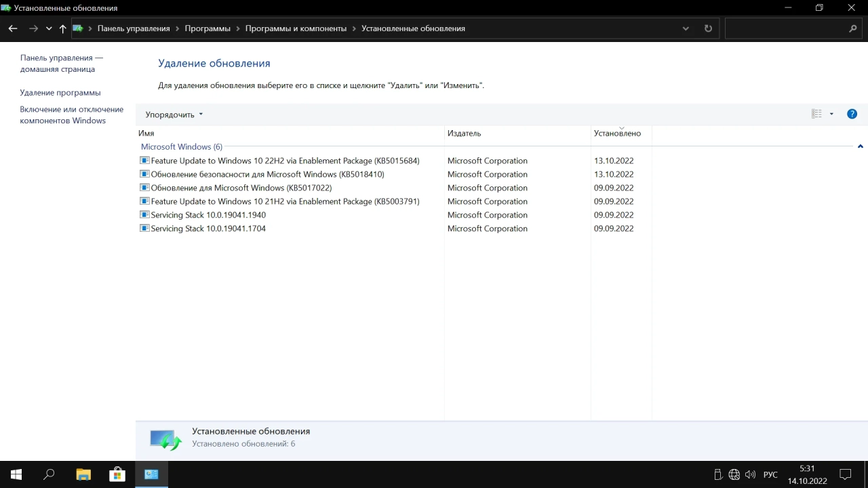This screenshot has width=868, height=488.
Task: Click the search magnifier icon
Action: (853, 28)
